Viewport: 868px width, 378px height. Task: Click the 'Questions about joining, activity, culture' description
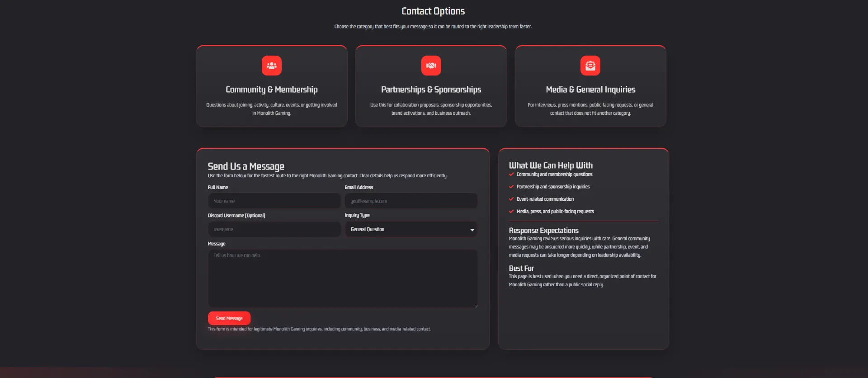tap(272, 109)
